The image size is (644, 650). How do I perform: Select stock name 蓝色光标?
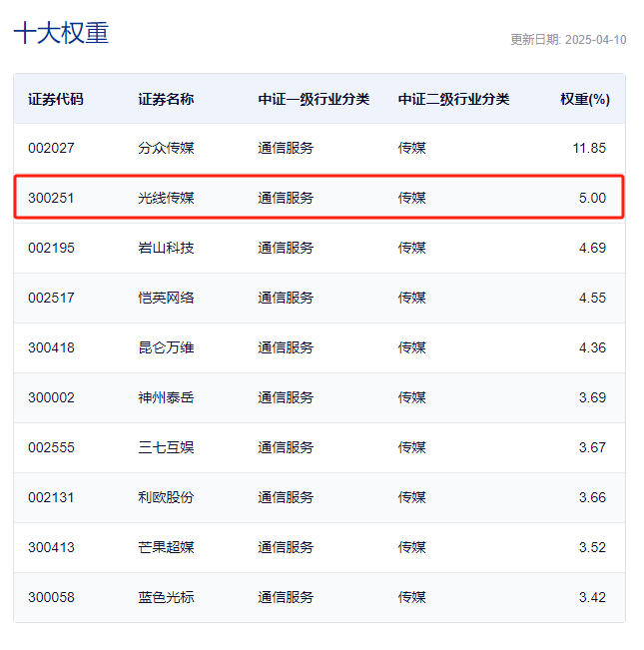click(166, 597)
